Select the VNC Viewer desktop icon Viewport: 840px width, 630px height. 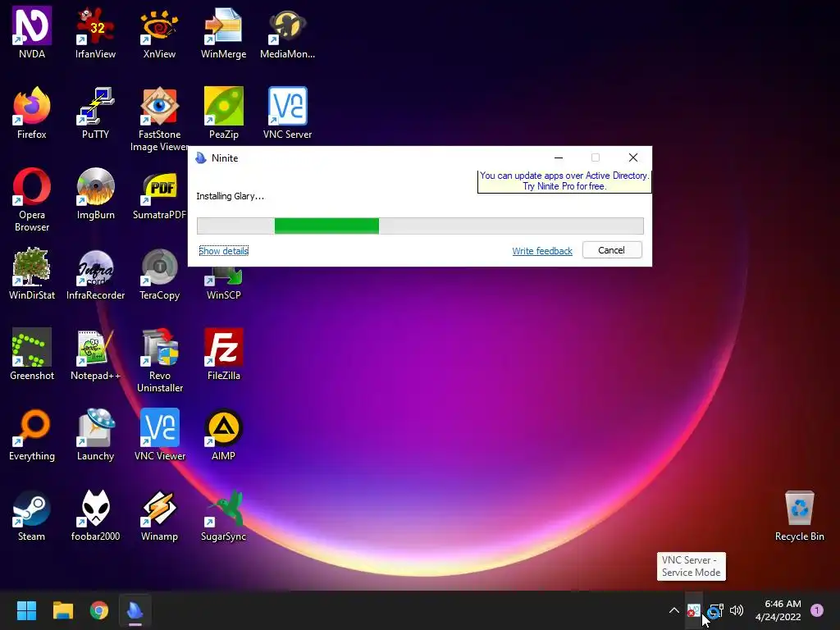point(159,434)
